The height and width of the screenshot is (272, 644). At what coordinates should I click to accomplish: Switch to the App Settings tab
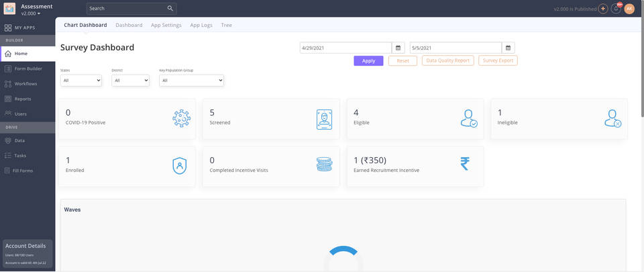166,25
